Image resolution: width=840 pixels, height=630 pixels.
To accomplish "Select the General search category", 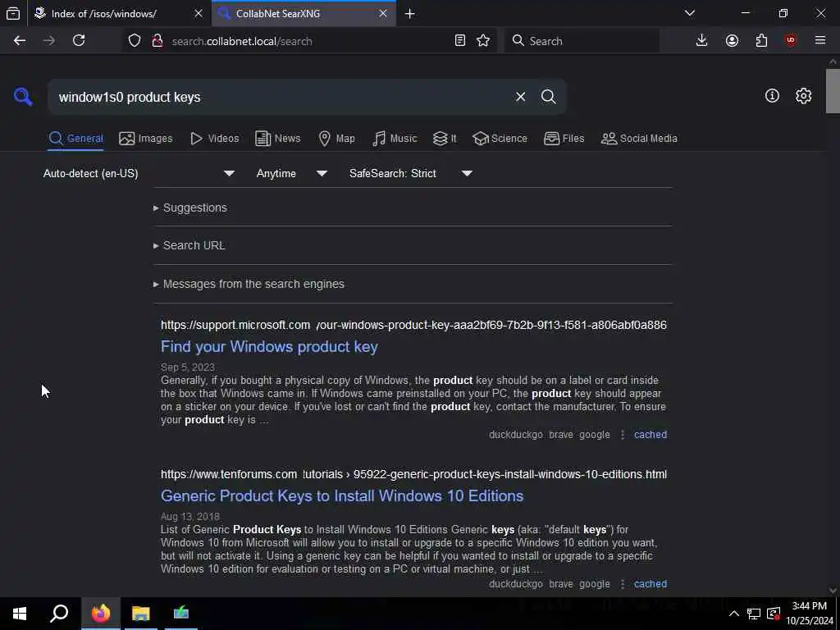I will [75, 138].
